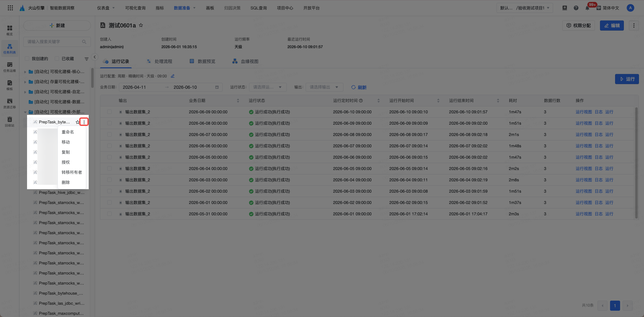The width and height of the screenshot is (644, 317).
Task: Open the 资源迁移 sidebar icon
Action: coord(10,103)
